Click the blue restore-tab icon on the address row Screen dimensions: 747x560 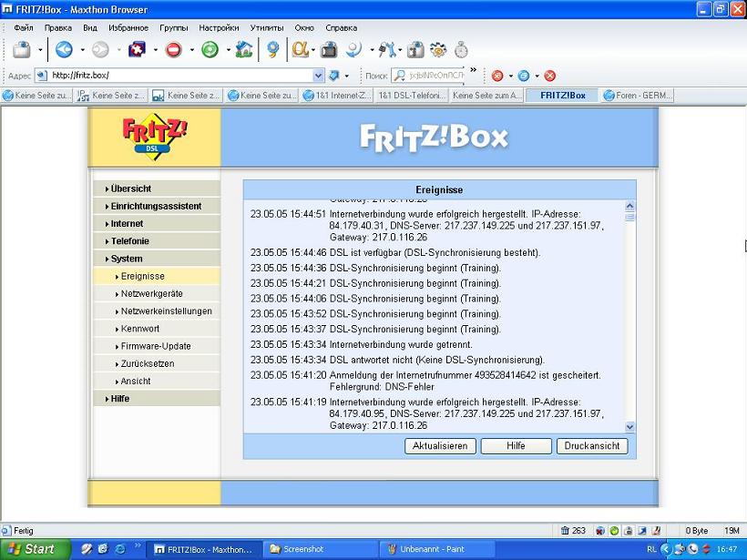click(x=524, y=76)
